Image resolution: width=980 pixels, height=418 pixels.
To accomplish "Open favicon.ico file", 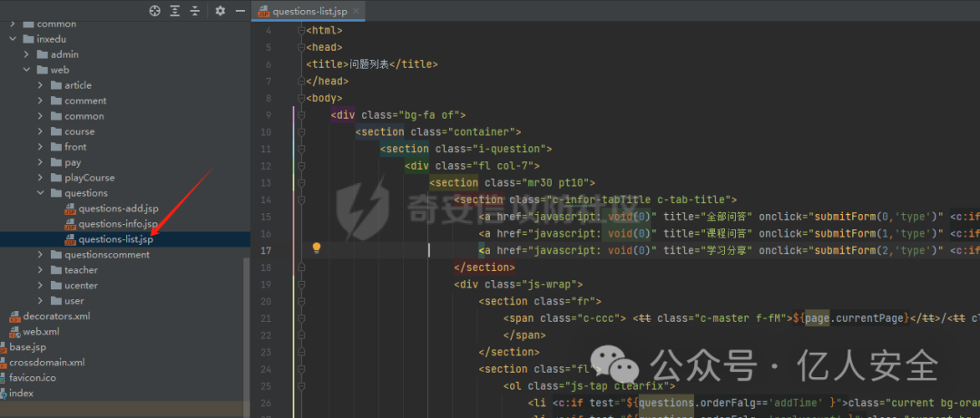I will tap(33, 378).
